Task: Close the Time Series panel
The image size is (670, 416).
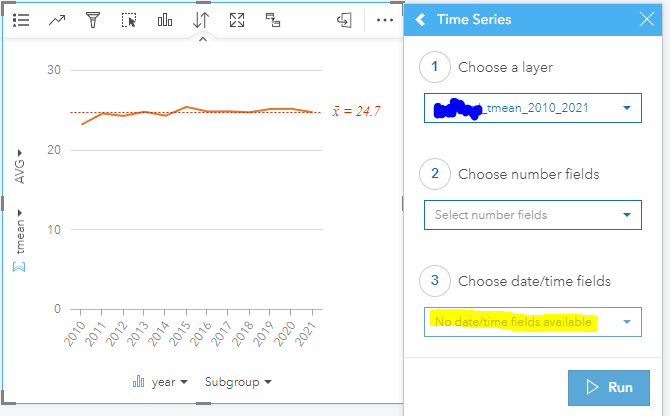Action: [x=646, y=19]
